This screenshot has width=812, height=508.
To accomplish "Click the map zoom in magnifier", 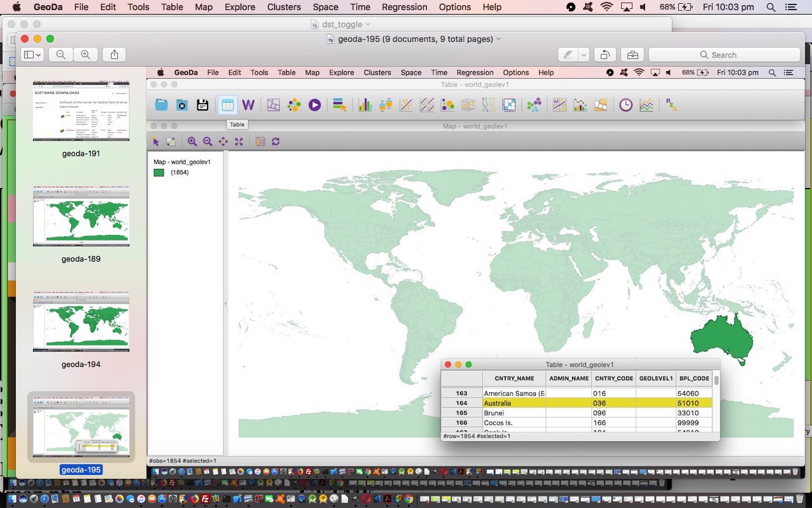I will point(192,142).
